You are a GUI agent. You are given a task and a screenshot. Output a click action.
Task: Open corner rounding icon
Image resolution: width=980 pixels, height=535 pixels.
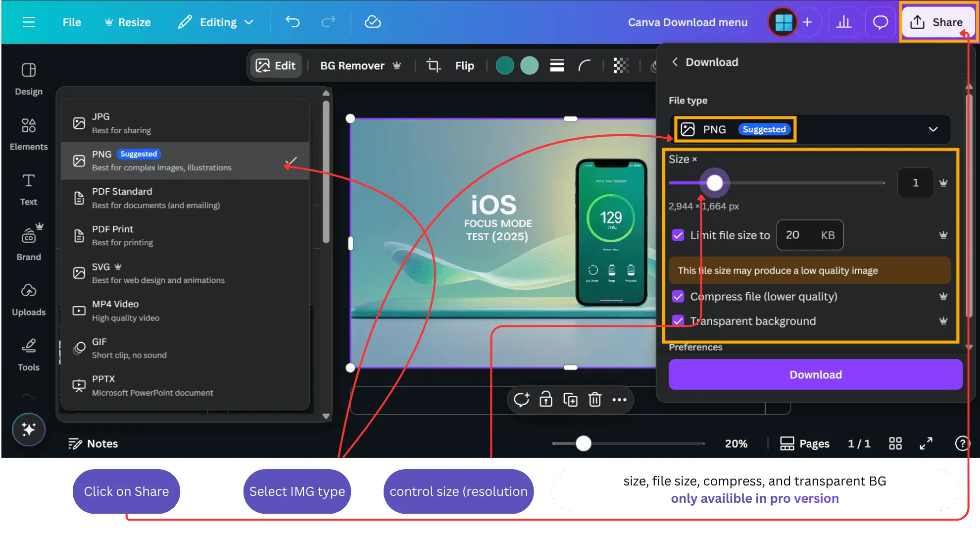(584, 65)
